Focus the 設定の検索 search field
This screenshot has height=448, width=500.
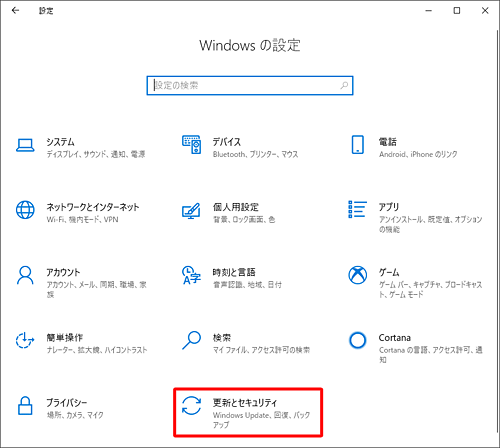click(250, 86)
